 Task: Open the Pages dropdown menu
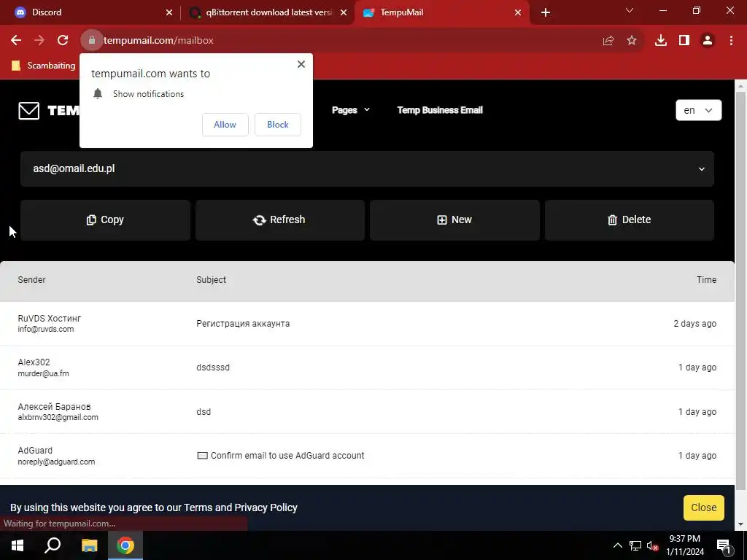click(351, 110)
